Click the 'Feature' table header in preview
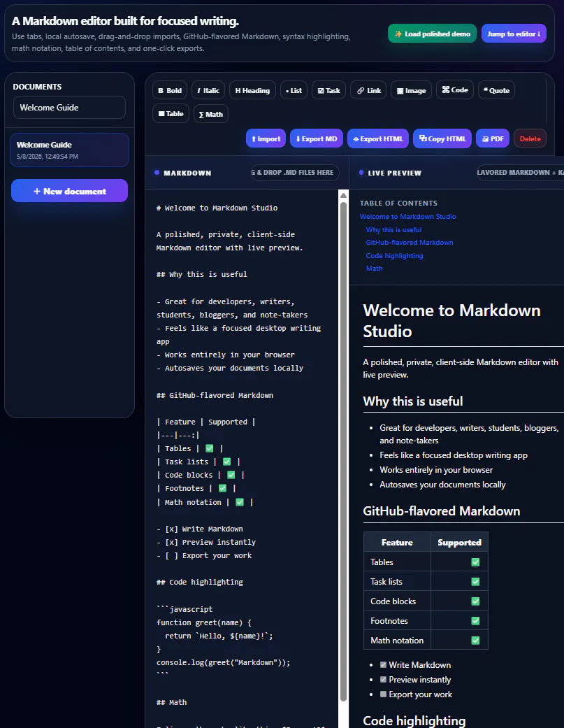564x728 pixels. pos(397,542)
